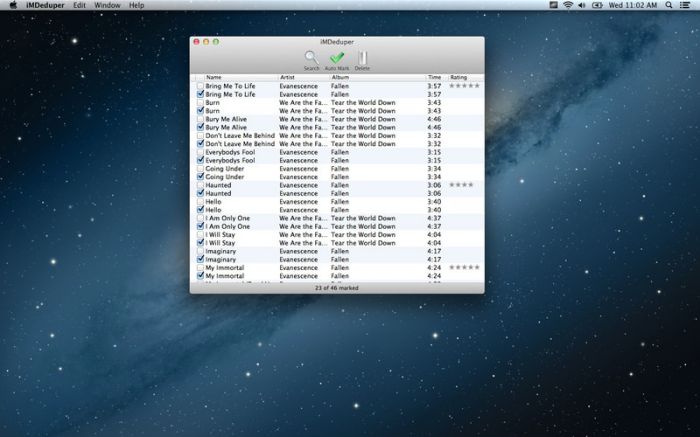Click Evanescence artist in unmarked Going Under row

(x=299, y=168)
